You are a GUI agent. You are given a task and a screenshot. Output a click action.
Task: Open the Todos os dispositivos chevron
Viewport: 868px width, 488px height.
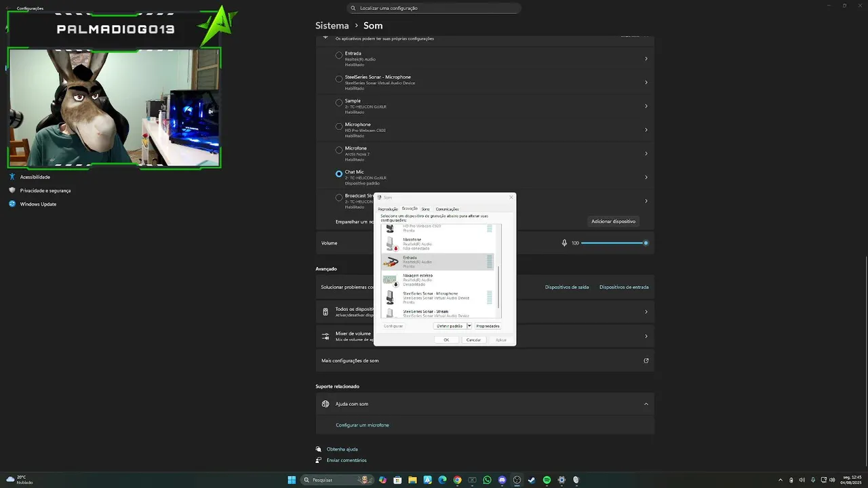646,312
